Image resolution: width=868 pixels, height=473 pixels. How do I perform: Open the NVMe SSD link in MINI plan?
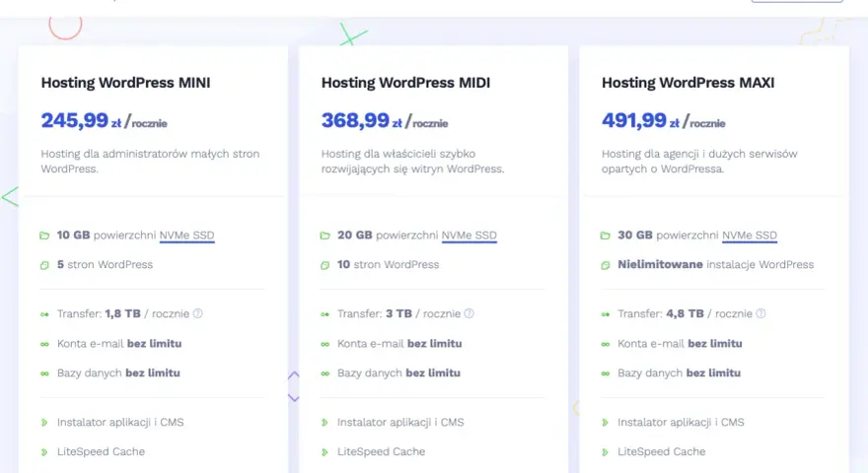186,236
